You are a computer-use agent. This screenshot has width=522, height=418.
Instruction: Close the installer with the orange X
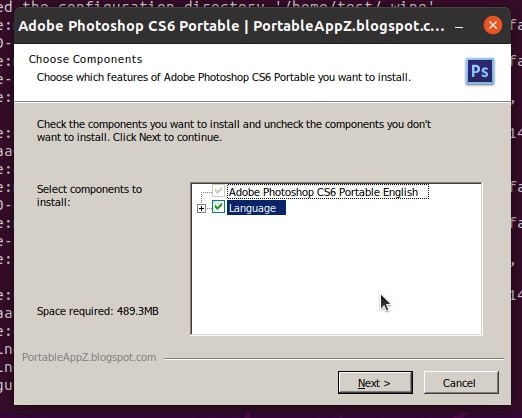(493, 25)
